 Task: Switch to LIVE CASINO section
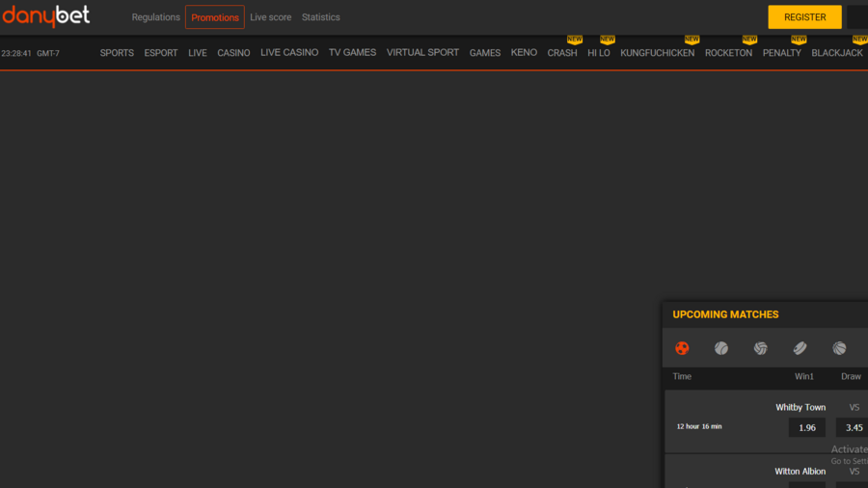pos(289,53)
